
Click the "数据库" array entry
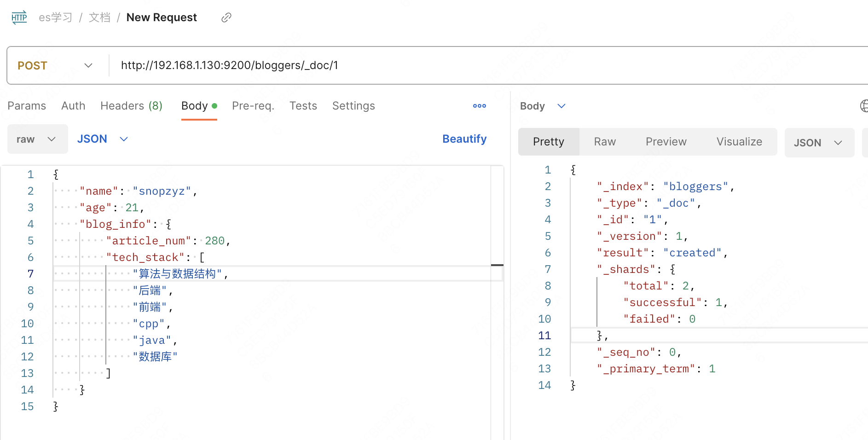pos(155,357)
